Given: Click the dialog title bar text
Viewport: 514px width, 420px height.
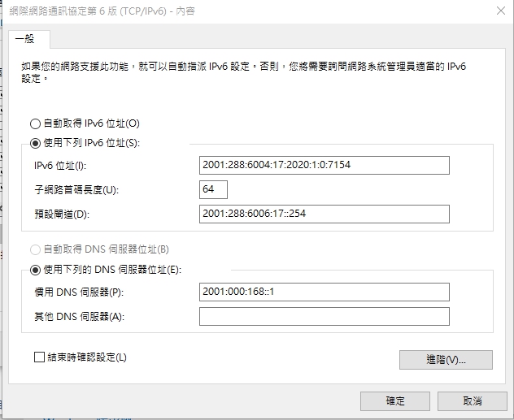Looking at the screenshot, I should pos(112,11).
